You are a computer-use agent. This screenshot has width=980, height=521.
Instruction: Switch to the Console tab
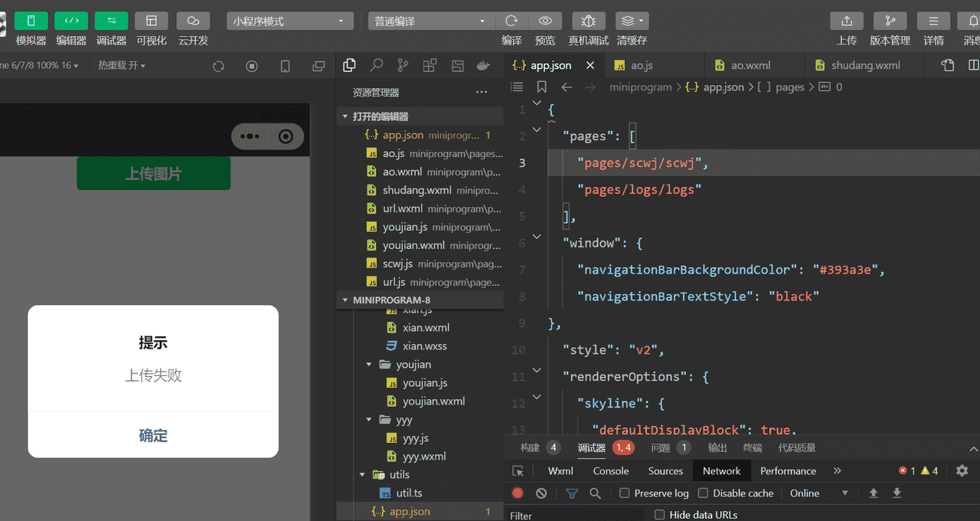click(x=610, y=471)
